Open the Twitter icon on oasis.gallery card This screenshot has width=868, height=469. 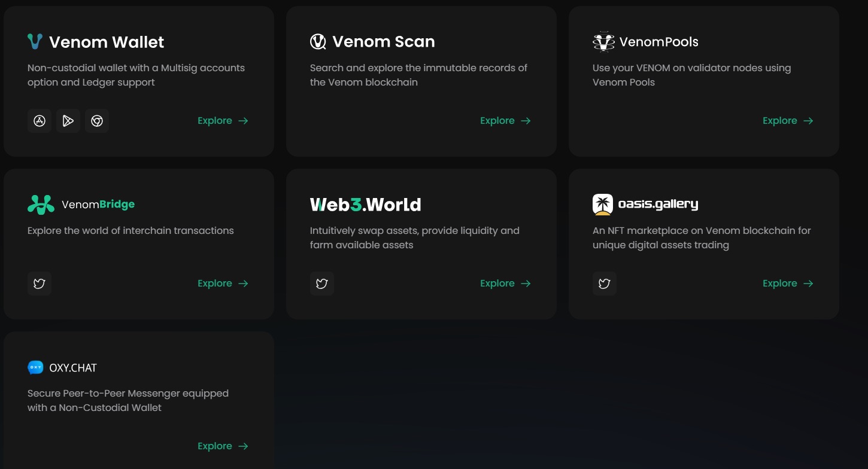pyautogui.click(x=605, y=284)
